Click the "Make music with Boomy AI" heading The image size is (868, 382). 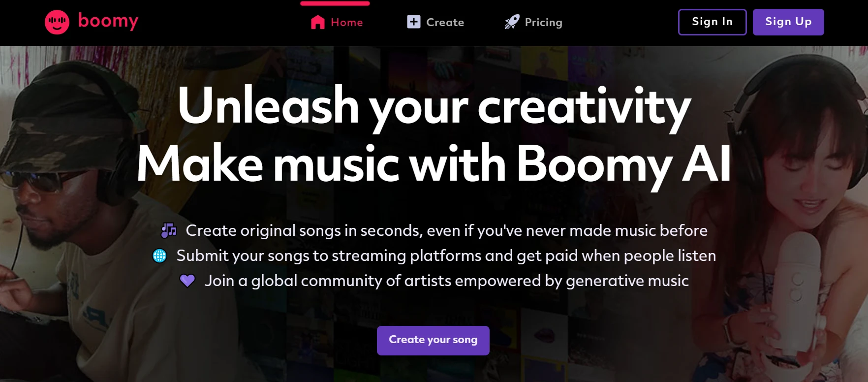click(x=434, y=164)
